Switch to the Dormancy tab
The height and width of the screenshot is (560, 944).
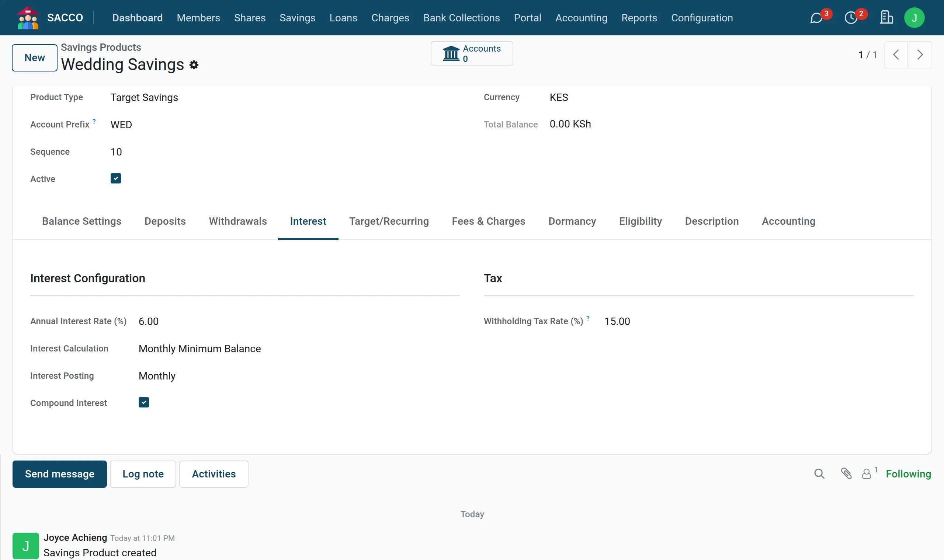572,221
